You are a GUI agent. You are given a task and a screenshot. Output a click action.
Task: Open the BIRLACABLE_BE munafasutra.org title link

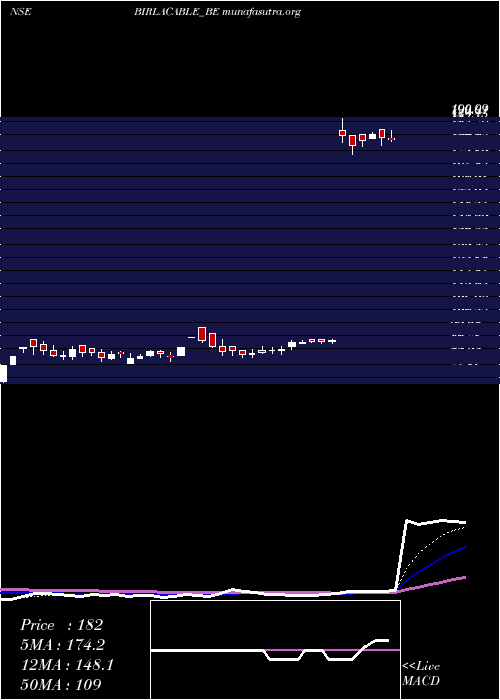pos(217,12)
